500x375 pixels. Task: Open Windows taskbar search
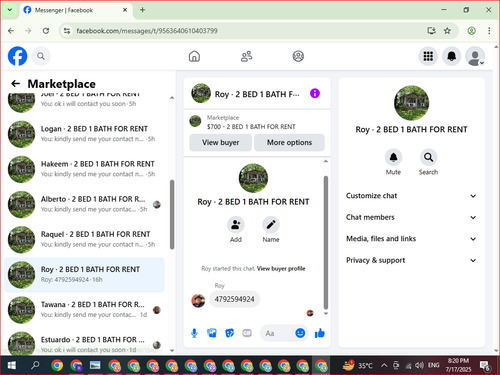click(35, 366)
